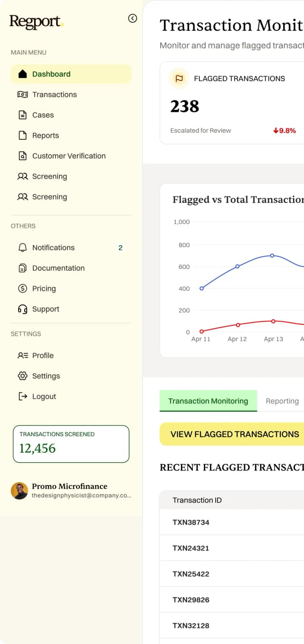Screen dimensions: 304x644
Task: Click the Dashboard home icon
Action: coord(22,74)
